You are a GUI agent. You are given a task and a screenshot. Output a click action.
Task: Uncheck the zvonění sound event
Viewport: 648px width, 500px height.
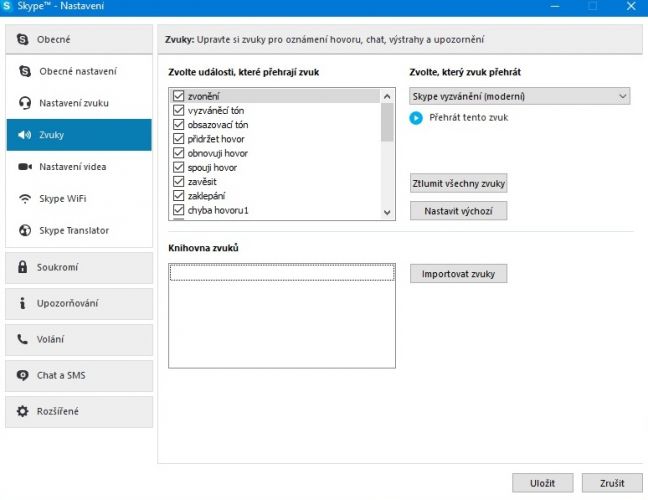[179, 96]
